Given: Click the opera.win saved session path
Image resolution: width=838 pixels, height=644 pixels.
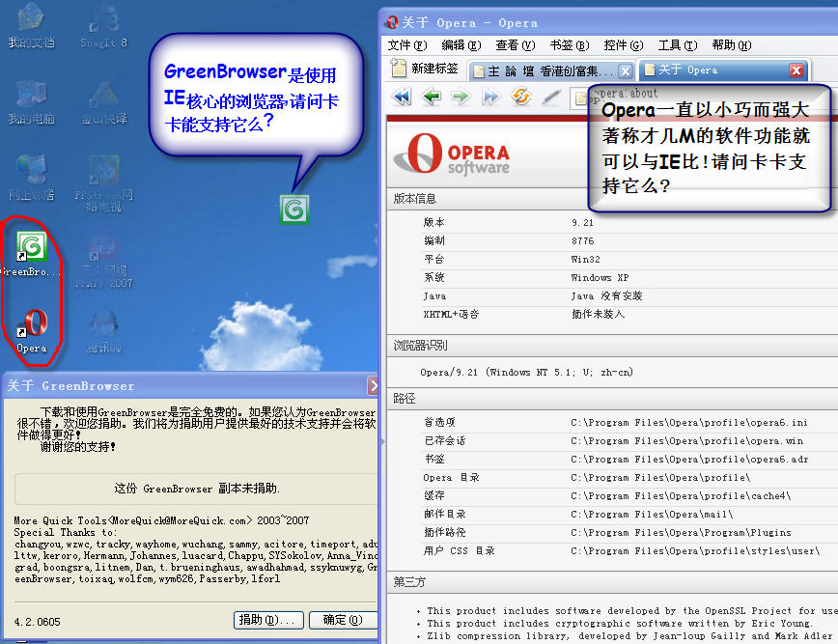Looking at the screenshot, I should coord(686,441).
